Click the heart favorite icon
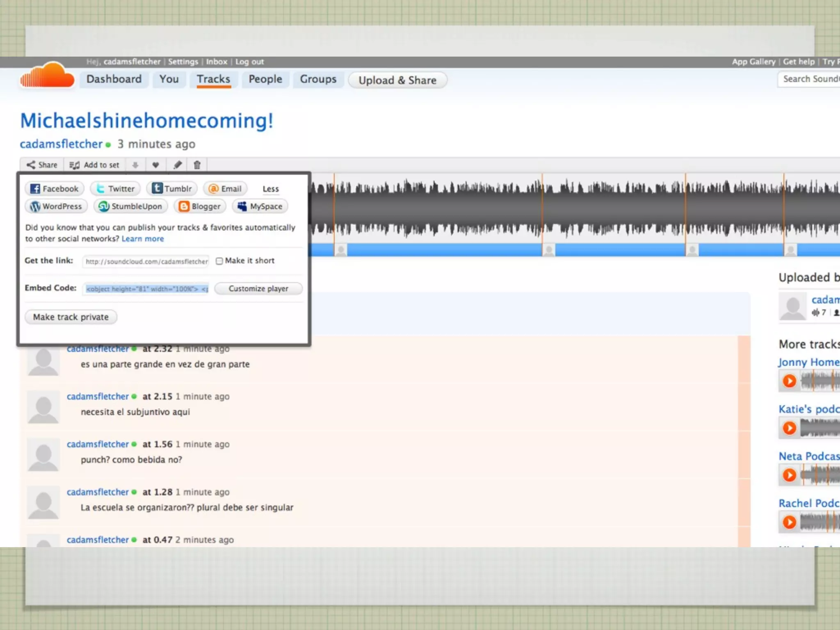 coord(155,165)
